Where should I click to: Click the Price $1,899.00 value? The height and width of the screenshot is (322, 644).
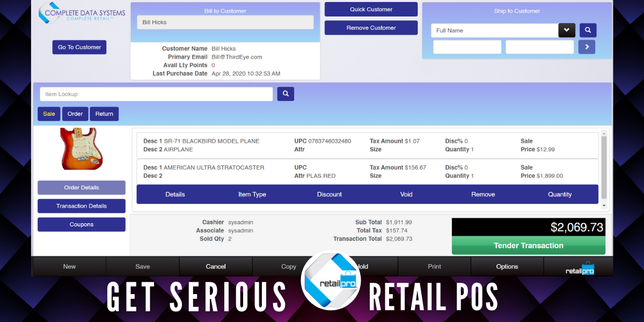(550, 176)
